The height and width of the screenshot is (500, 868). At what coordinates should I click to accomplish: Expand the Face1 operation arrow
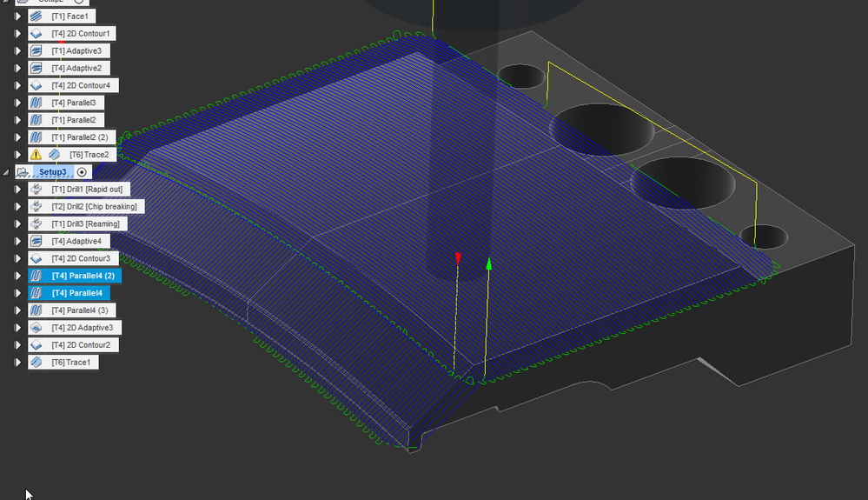(17, 16)
